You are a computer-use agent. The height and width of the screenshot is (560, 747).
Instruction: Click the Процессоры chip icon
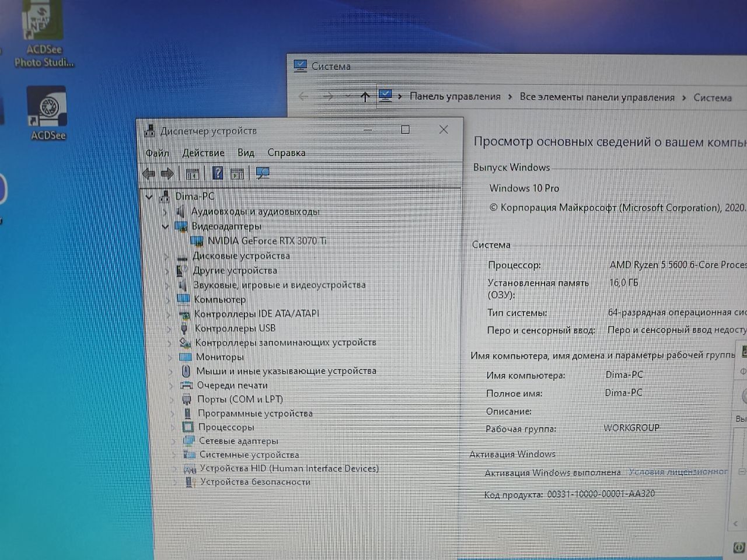click(x=188, y=427)
